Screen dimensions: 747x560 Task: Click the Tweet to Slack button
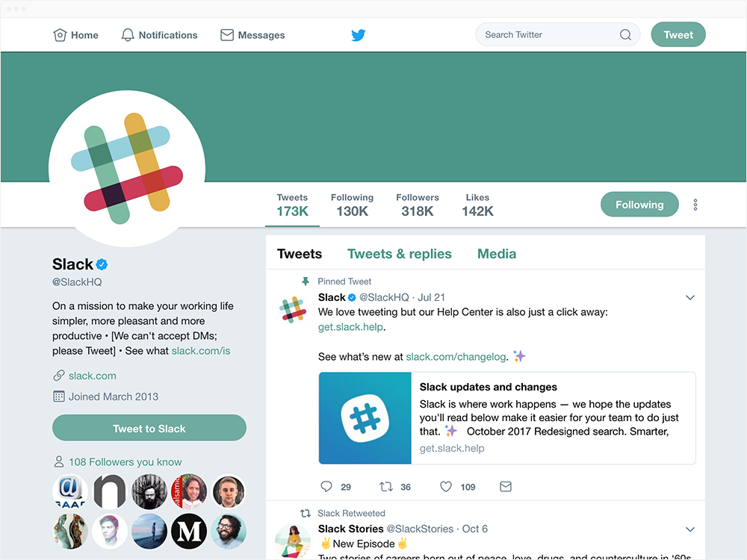(x=149, y=428)
